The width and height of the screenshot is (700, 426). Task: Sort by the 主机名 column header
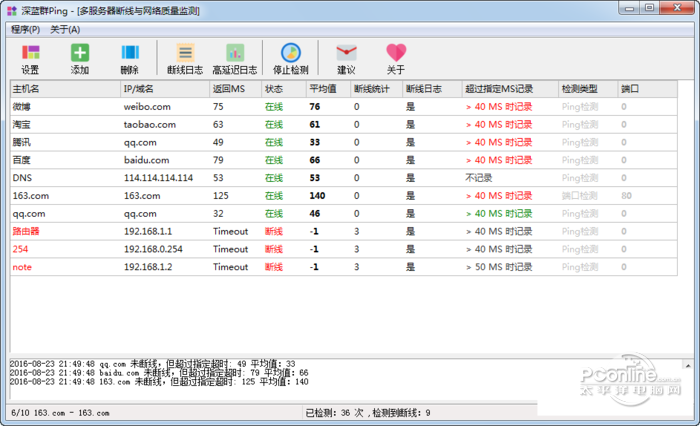point(65,89)
